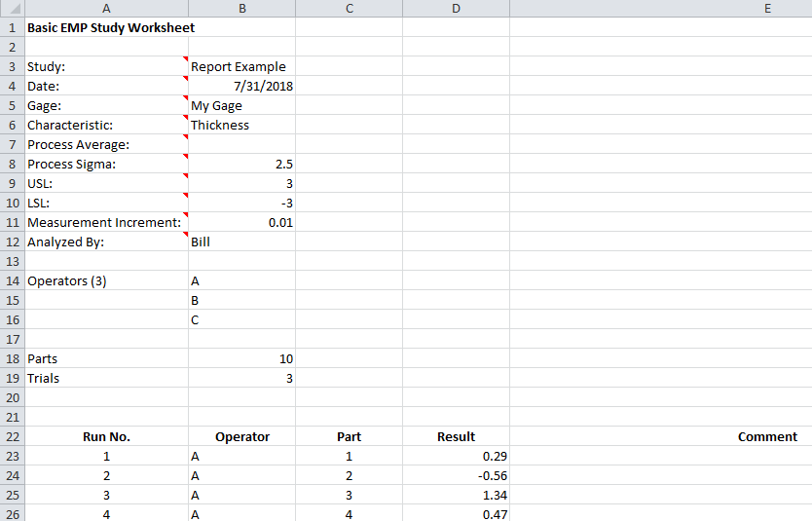Viewport: 812px width, 521px height.
Task: Select result cell 0.47
Action: click(x=457, y=514)
